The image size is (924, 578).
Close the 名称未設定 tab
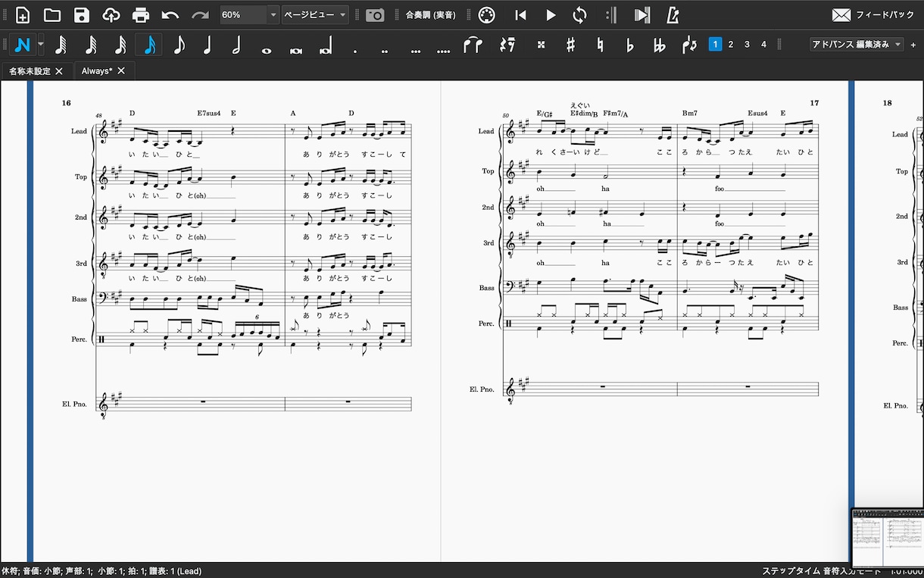tap(59, 71)
